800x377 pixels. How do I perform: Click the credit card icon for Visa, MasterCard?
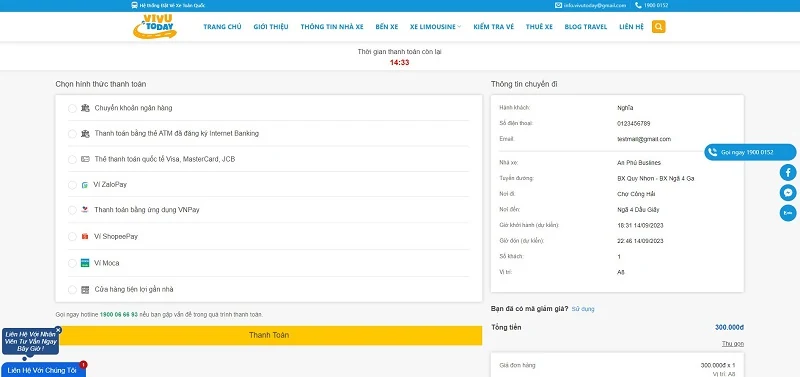[85, 159]
